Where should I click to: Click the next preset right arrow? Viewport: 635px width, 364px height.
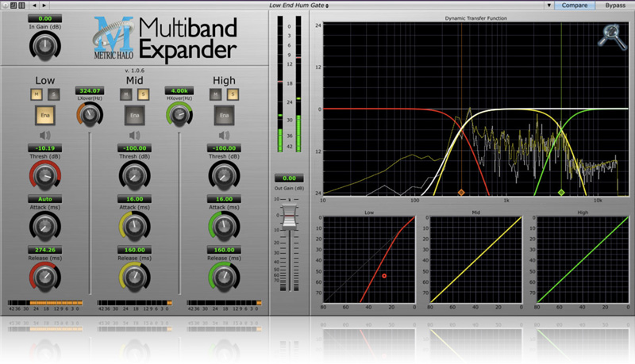(x=44, y=6)
